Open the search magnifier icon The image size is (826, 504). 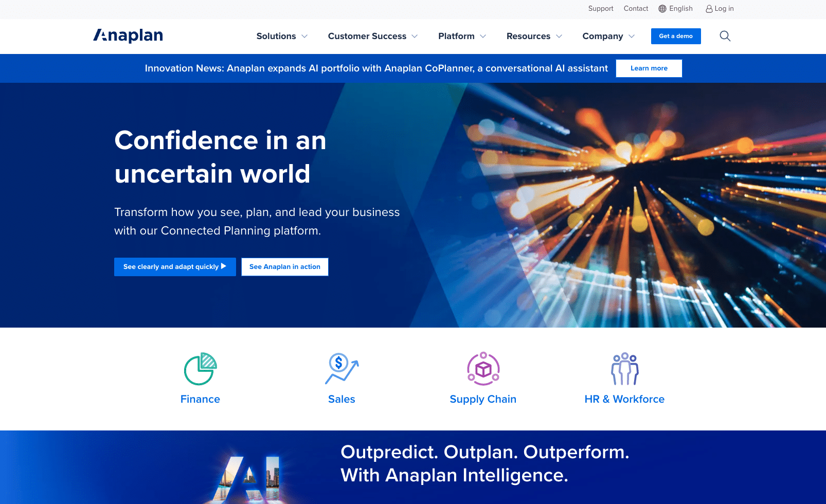(725, 36)
